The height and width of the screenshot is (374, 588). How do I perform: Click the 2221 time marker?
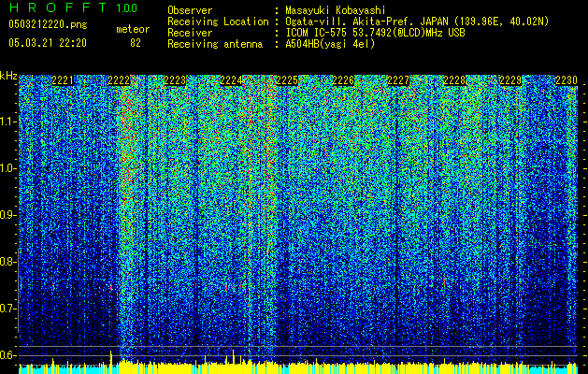tap(63, 80)
